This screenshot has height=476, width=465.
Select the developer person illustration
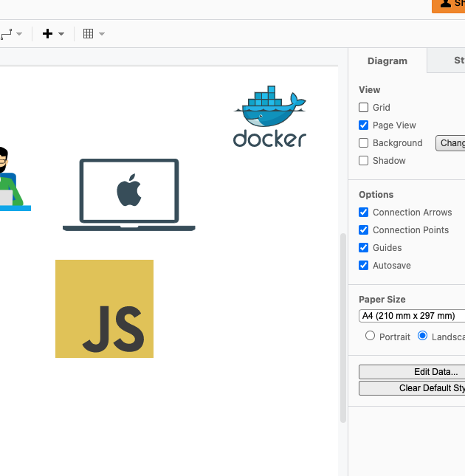tap(14, 179)
